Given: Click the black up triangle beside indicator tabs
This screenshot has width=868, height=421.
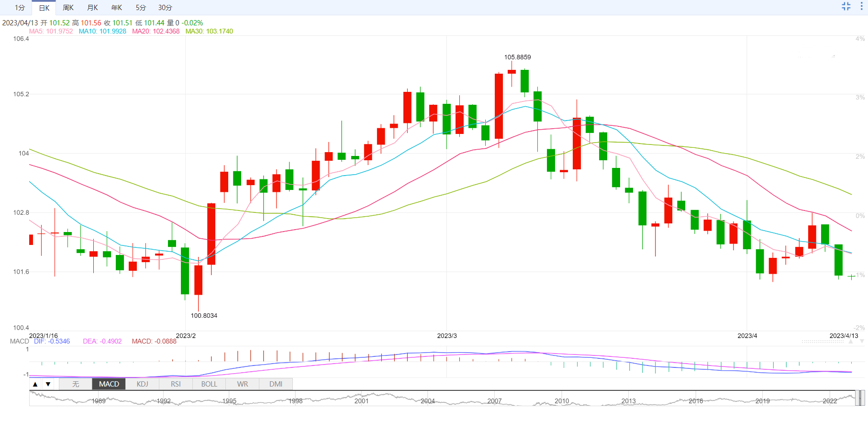Looking at the screenshot, I should pos(35,384).
